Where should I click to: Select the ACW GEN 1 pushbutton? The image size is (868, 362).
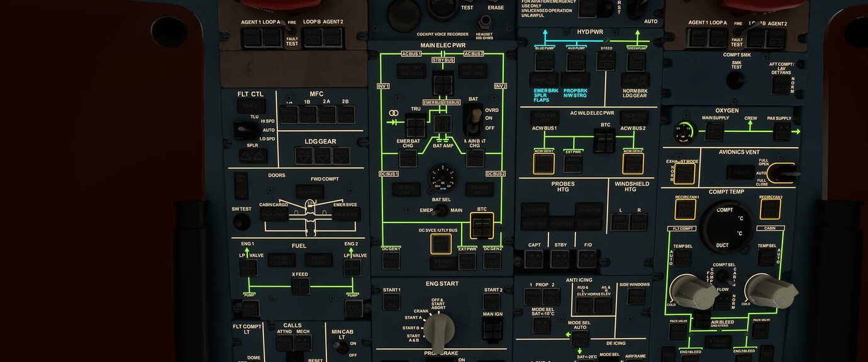[543, 162]
